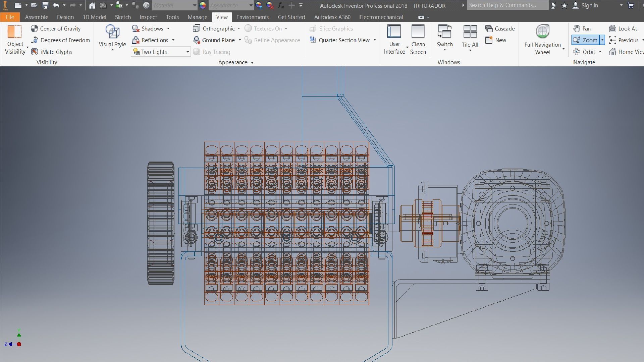The width and height of the screenshot is (644, 362).
Task: Activate the Pan tool
Action: pyautogui.click(x=582, y=29)
